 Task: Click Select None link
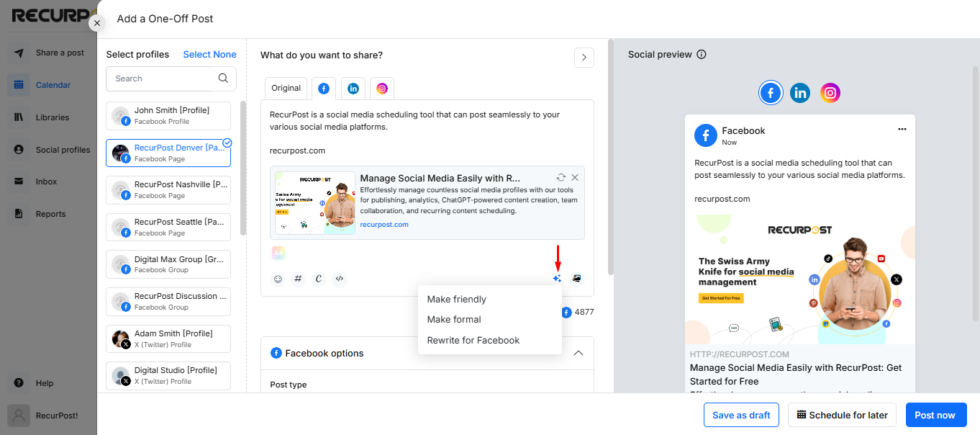tap(209, 55)
